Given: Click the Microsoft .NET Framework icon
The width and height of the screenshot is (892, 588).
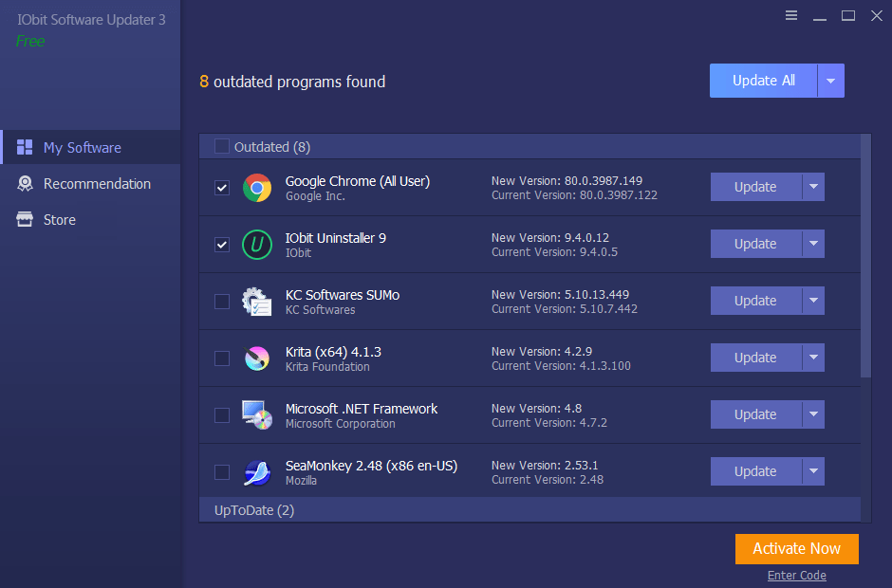Looking at the screenshot, I should (x=257, y=415).
